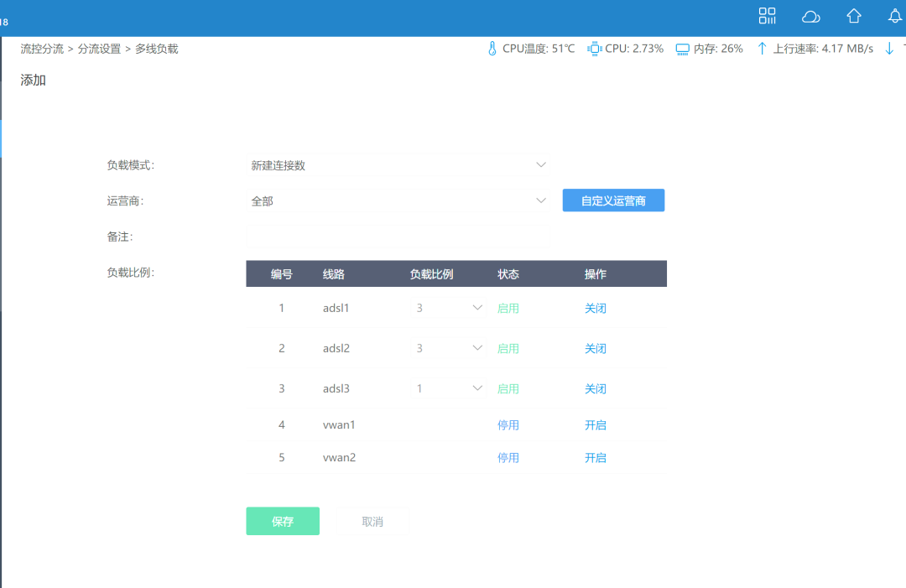The width and height of the screenshot is (906, 588).
Task: Click 关闭 link for adsl1
Action: [595, 308]
